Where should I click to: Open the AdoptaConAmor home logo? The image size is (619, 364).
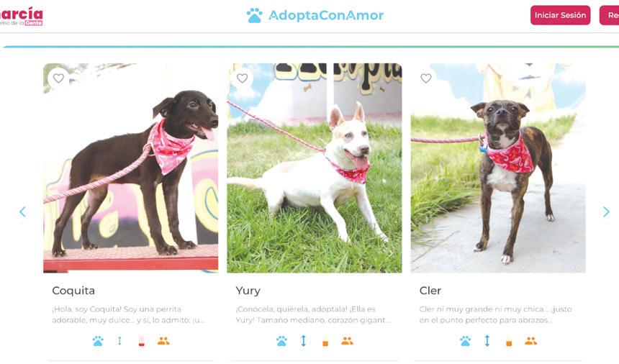315,15
